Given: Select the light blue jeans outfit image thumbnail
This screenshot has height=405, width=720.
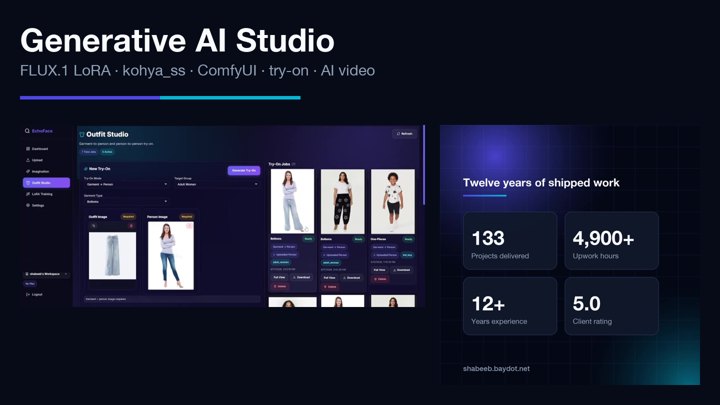Looking at the screenshot, I should tap(112, 255).
